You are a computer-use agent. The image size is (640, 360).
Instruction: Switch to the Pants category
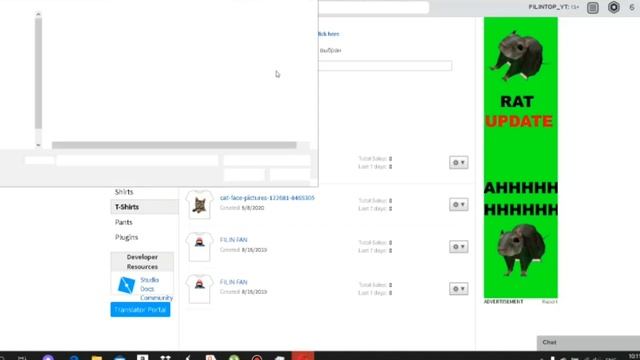[x=124, y=222]
